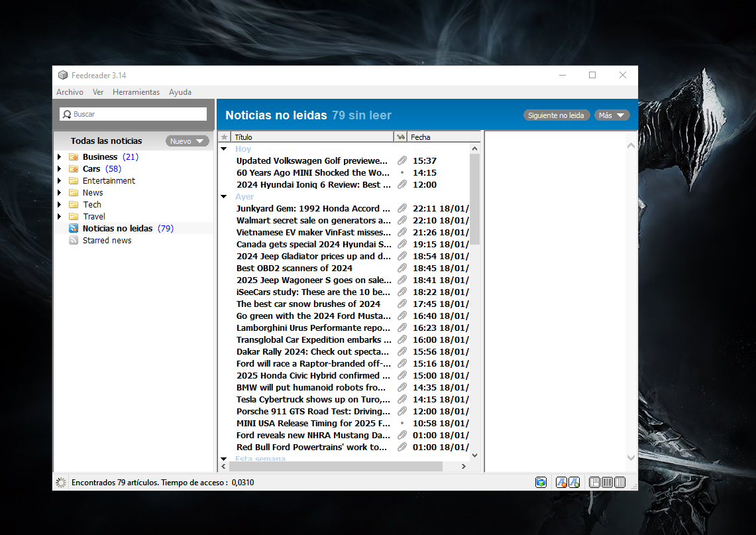Switch to the first layout view icon
Image resolution: width=756 pixels, height=535 pixels.
[594, 483]
